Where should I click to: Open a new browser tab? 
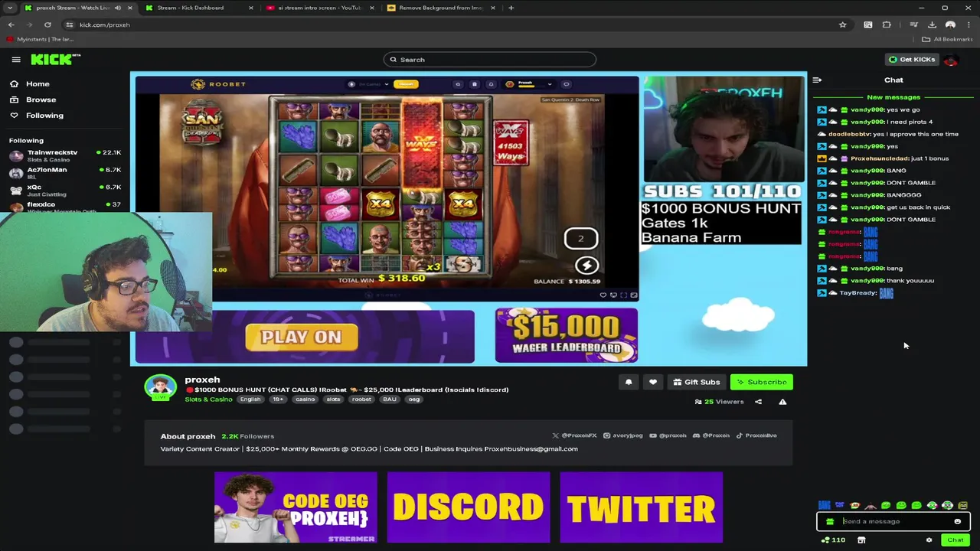pyautogui.click(x=511, y=8)
